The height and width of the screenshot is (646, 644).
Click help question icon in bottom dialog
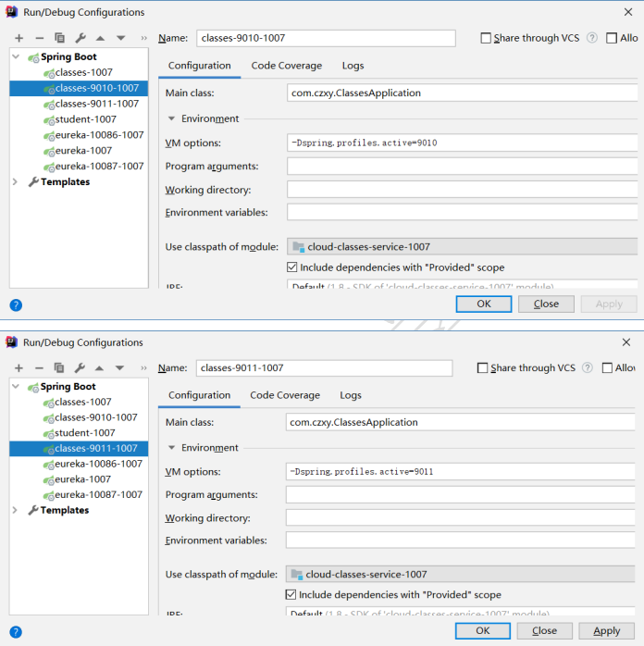pos(16,632)
